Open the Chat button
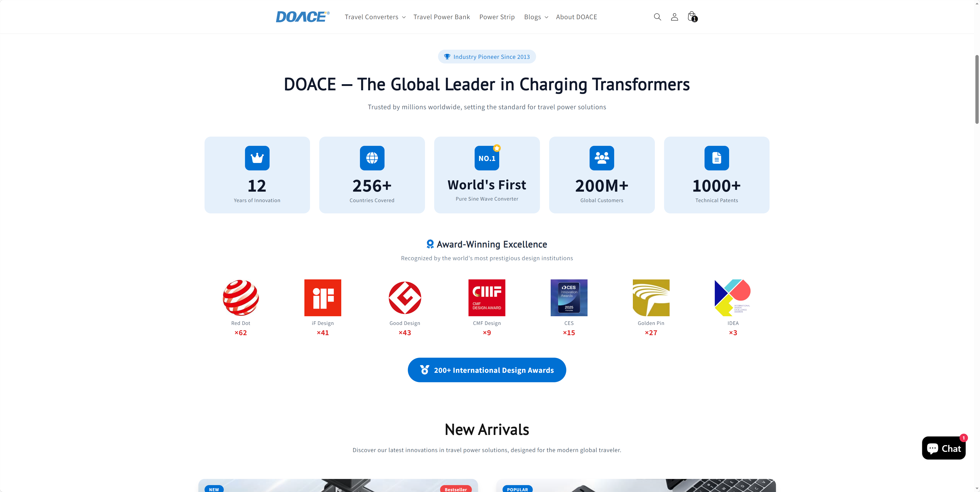Screen dimensions: 980x492 pyautogui.click(x=943, y=448)
